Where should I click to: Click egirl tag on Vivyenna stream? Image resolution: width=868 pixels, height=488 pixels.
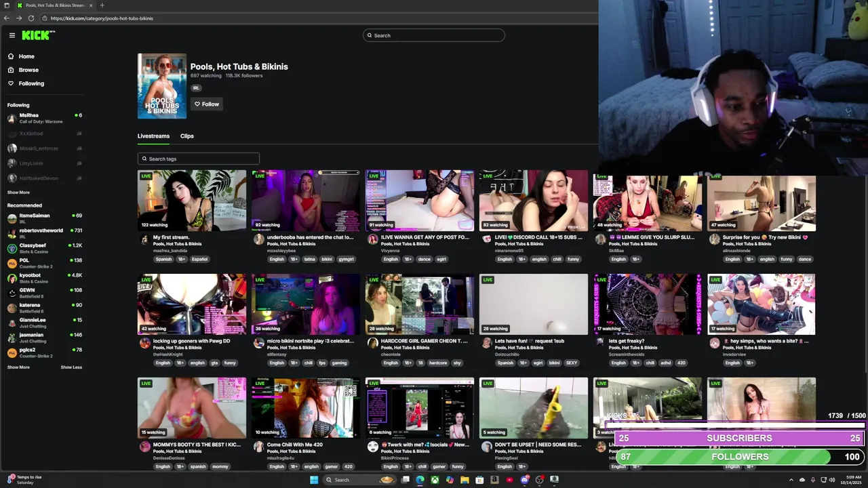pos(441,259)
